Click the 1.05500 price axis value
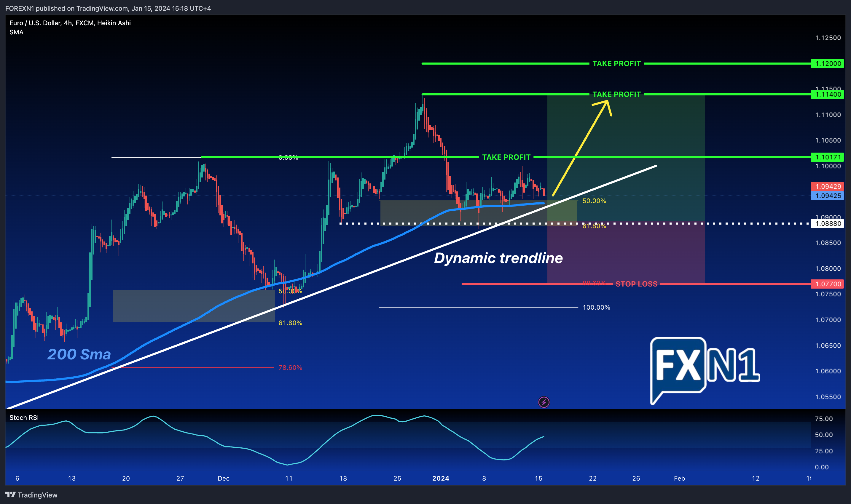The image size is (851, 504). (828, 397)
